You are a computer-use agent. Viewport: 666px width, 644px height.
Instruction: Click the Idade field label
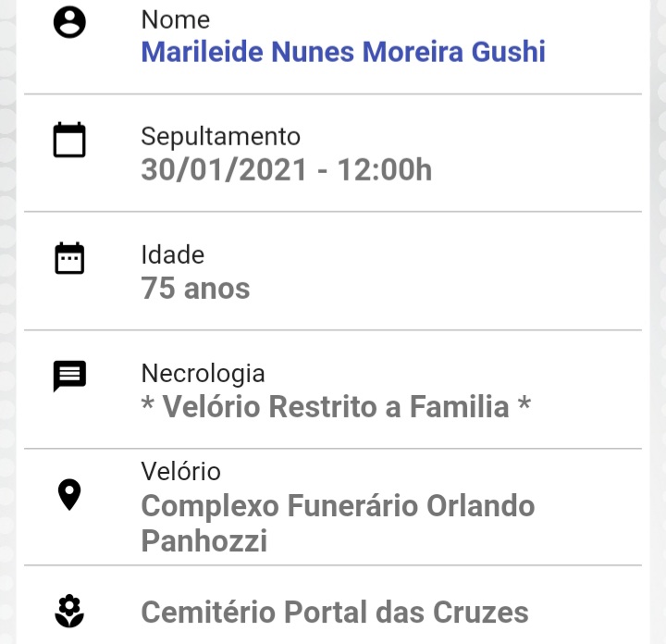(x=173, y=254)
